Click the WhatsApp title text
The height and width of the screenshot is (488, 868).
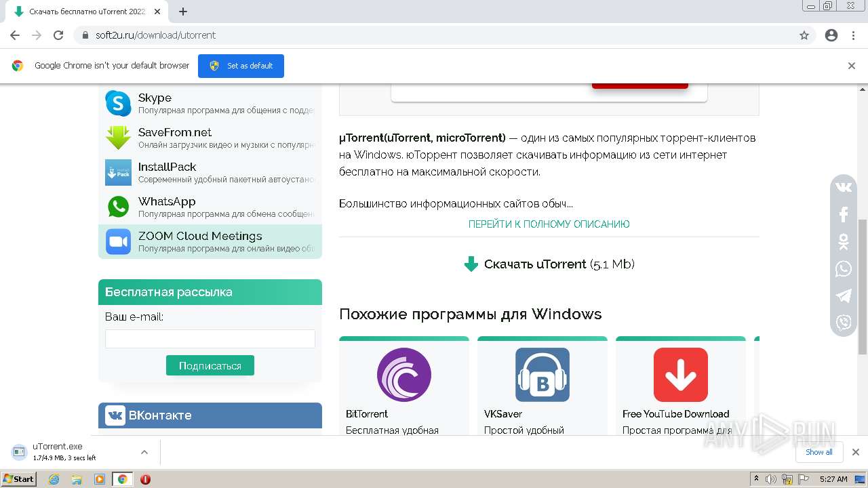coord(167,202)
